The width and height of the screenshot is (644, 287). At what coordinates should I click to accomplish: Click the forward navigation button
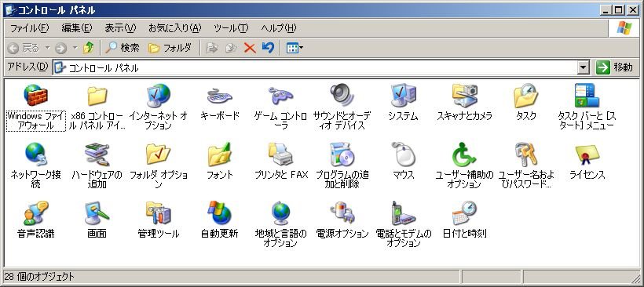(x=60, y=49)
